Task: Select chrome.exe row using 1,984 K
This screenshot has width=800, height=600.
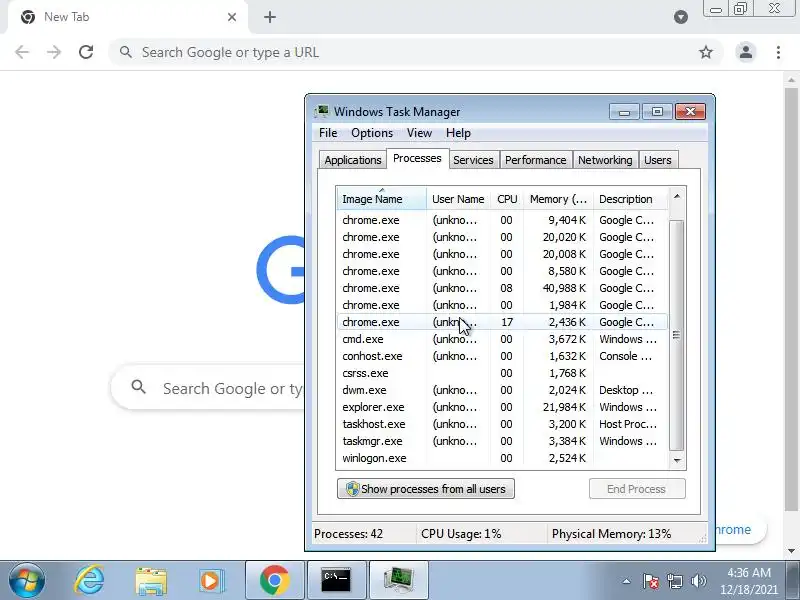Action: click(x=502, y=305)
